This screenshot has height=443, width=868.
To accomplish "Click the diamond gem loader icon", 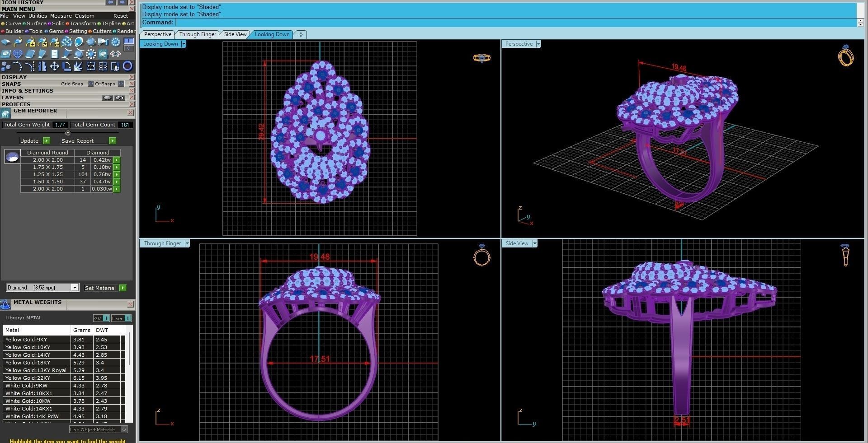I will (18, 54).
